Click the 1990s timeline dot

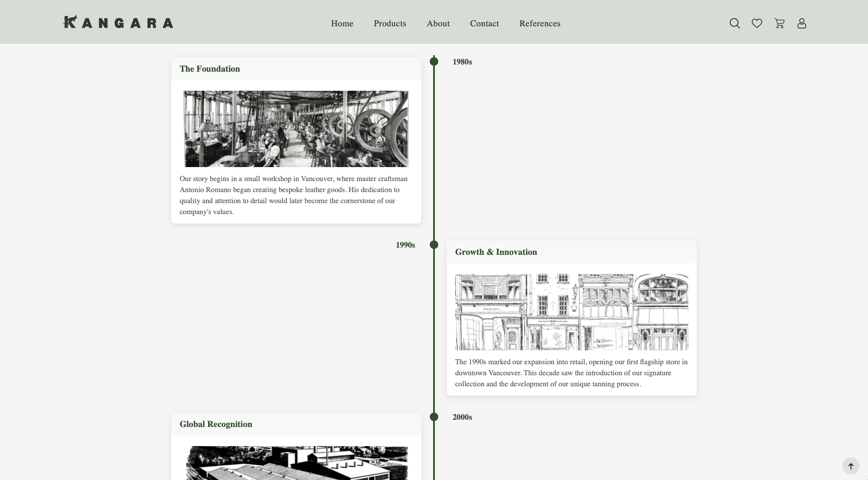pos(434,245)
